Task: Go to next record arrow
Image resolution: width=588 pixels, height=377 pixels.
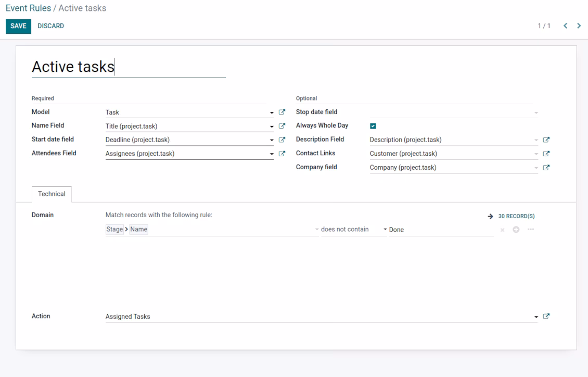Action: [579, 26]
